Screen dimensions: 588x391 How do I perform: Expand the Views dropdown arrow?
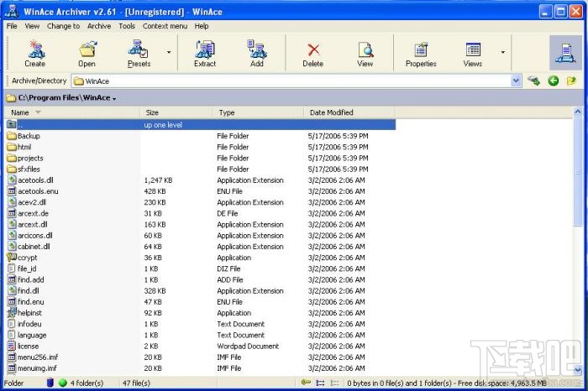point(503,52)
